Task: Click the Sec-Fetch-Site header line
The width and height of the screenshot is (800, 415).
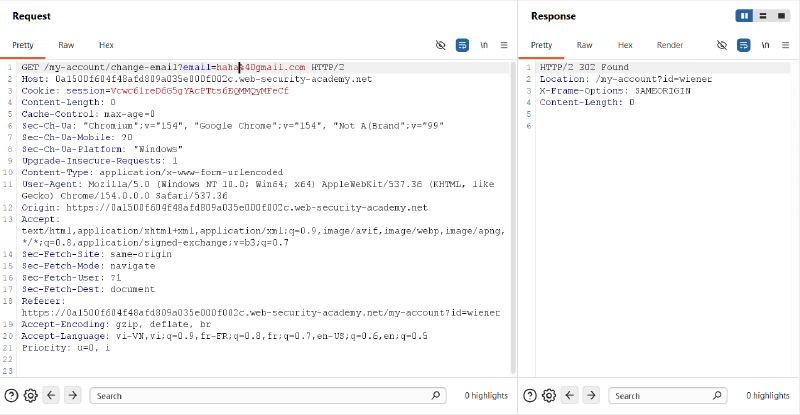Action: [96, 254]
